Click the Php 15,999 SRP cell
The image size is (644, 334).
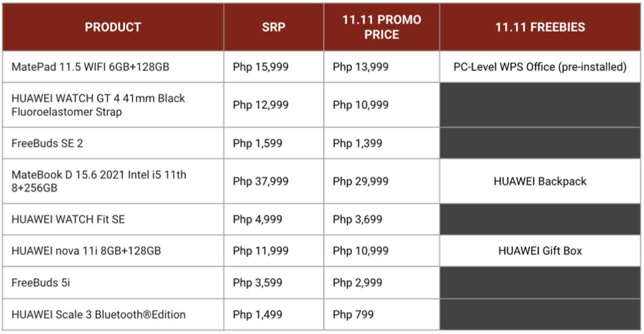(274, 67)
